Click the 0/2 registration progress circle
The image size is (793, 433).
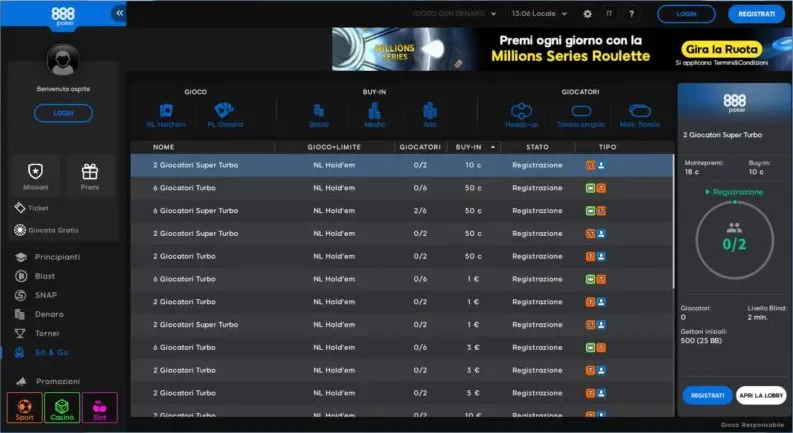click(734, 240)
